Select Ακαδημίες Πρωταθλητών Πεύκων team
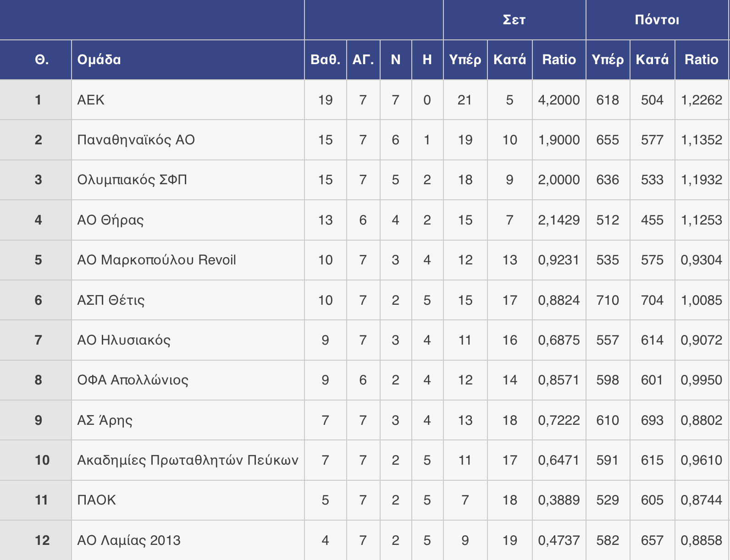 pyautogui.click(x=188, y=460)
